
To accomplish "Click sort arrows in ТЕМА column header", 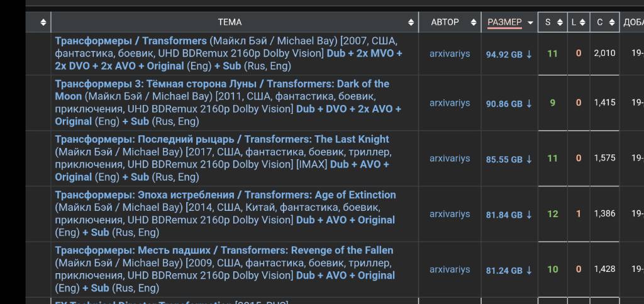I will (x=411, y=23).
